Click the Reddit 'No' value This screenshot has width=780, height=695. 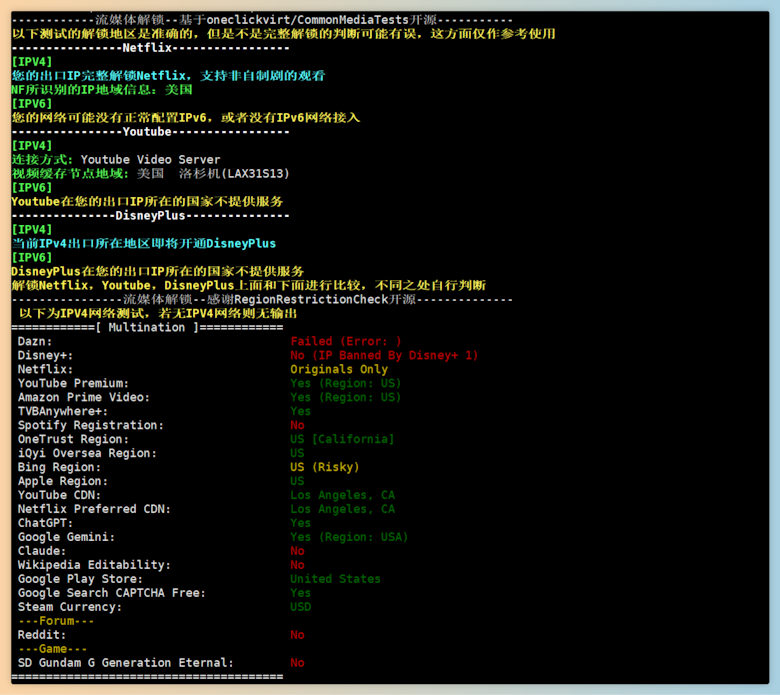pyautogui.click(x=297, y=635)
